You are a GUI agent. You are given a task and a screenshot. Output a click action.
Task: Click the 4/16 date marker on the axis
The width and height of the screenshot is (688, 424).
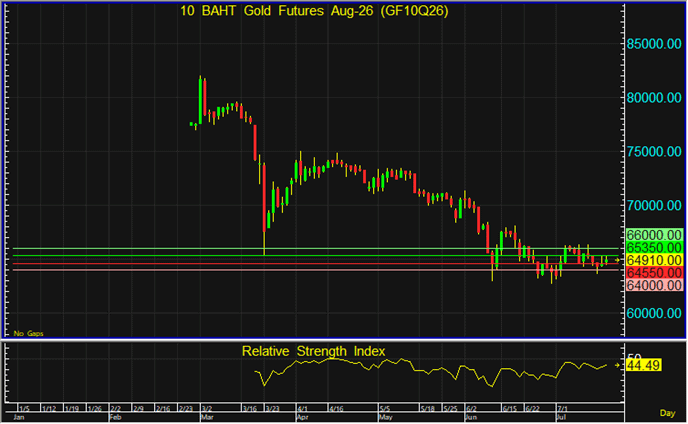[x=336, y=409]
